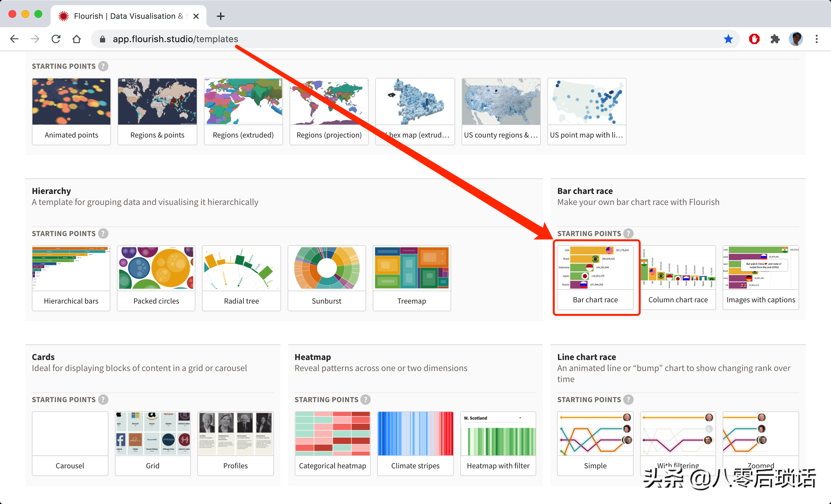Click the Bar chart race section heading
Image resolution: width=831 pixels, height=504 pixels.
tap(585, 191)
